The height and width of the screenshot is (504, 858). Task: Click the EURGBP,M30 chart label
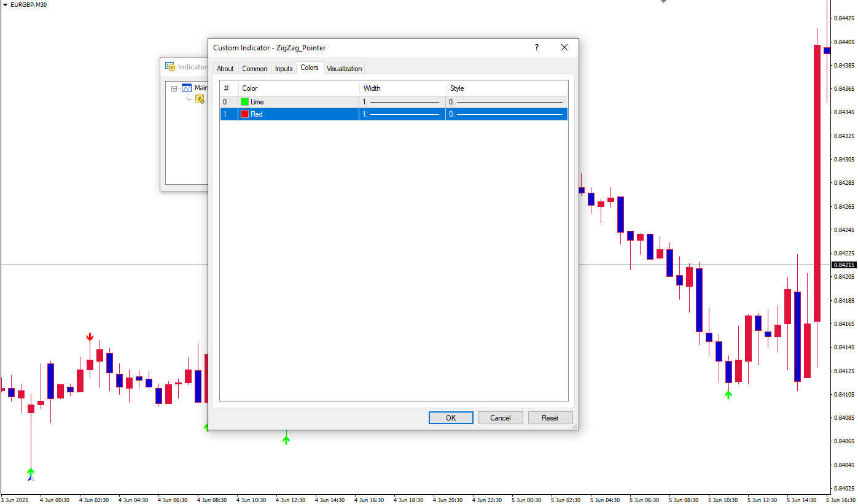28,5
